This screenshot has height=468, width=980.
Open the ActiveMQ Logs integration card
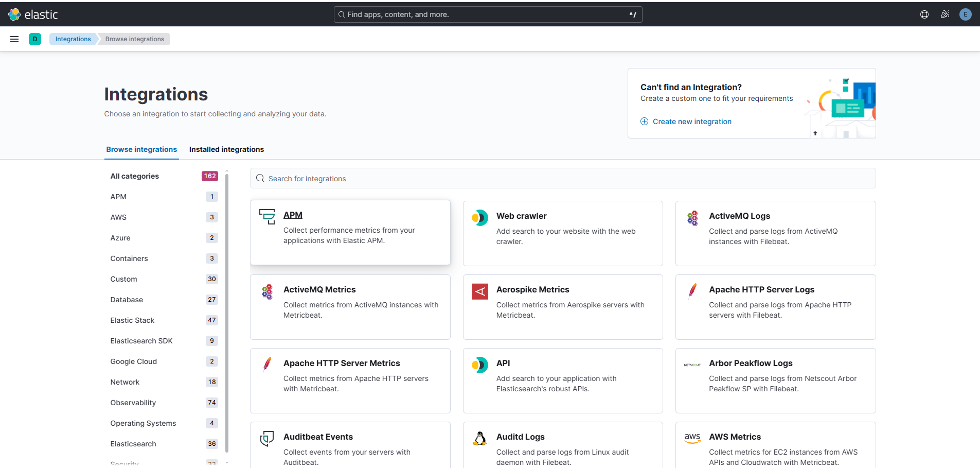click(775, 233)
